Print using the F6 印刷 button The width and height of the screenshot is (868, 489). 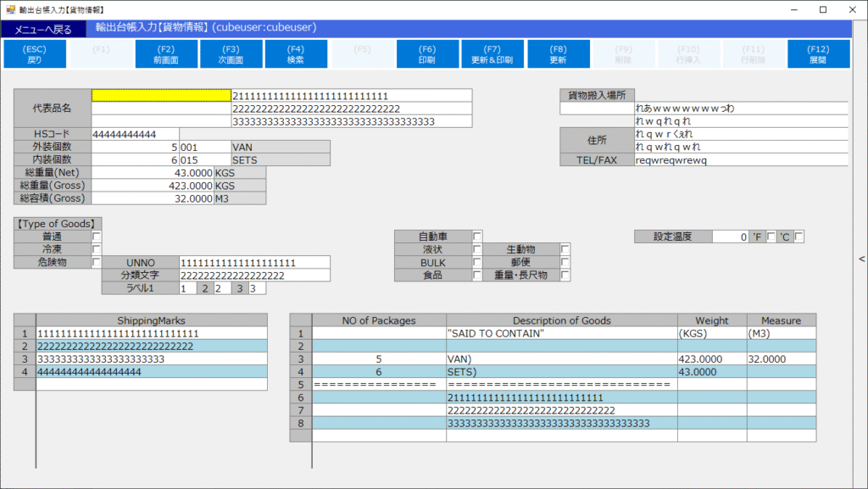tap(427, 54)
